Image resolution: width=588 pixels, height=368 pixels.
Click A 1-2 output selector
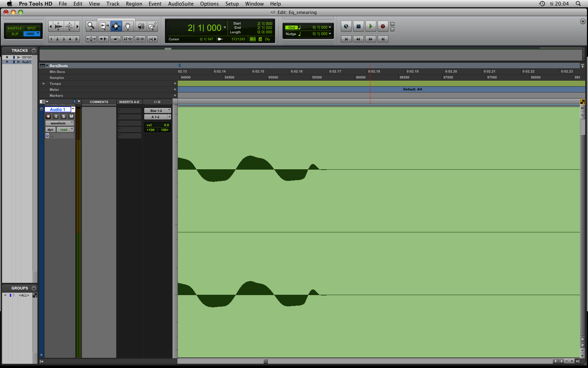[x=156, y=117]
